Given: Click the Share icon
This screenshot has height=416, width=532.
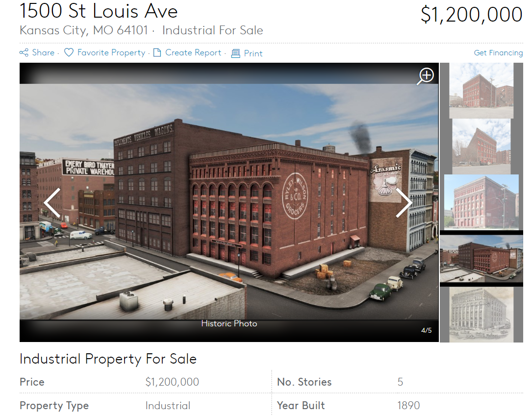Looking at the screenshot, I should point(24,52).
